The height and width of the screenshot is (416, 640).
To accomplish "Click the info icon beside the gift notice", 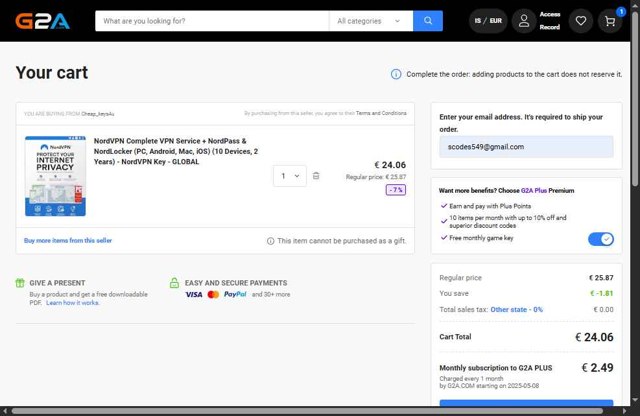I will (270, 241).
